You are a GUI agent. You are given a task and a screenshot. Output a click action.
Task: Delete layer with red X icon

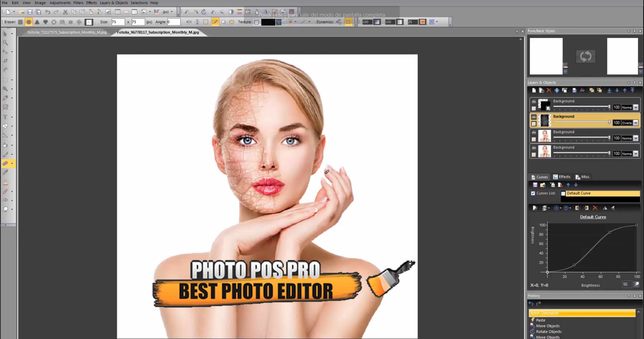(549, 90)
